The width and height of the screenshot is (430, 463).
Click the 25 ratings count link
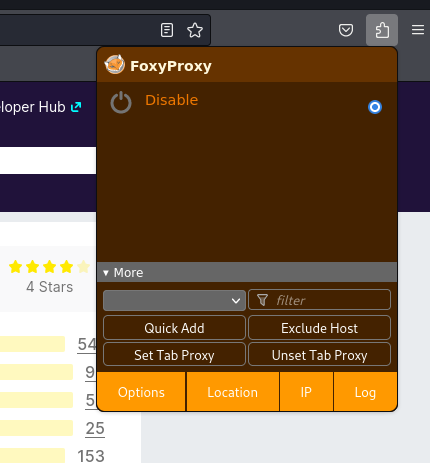click(95, 428)
